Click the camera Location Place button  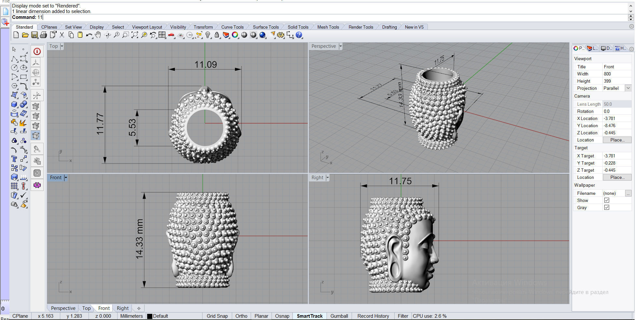[x=617, y=140]
